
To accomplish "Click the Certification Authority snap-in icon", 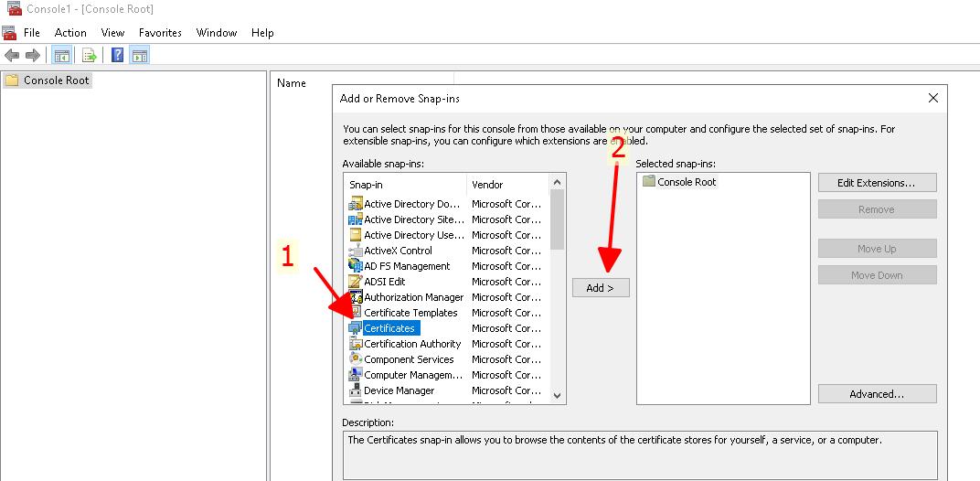I will [356, 344].
